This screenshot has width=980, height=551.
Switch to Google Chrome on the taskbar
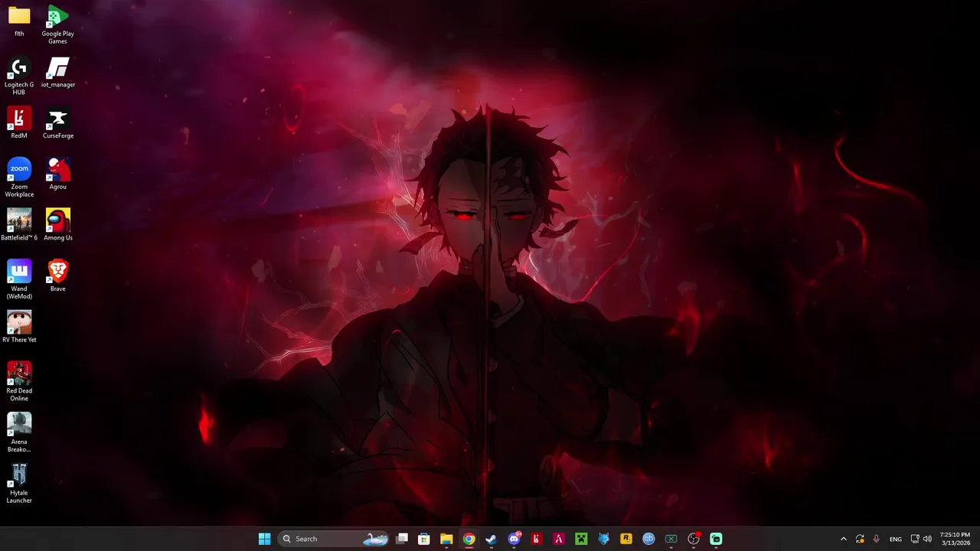tap(469, 539)
